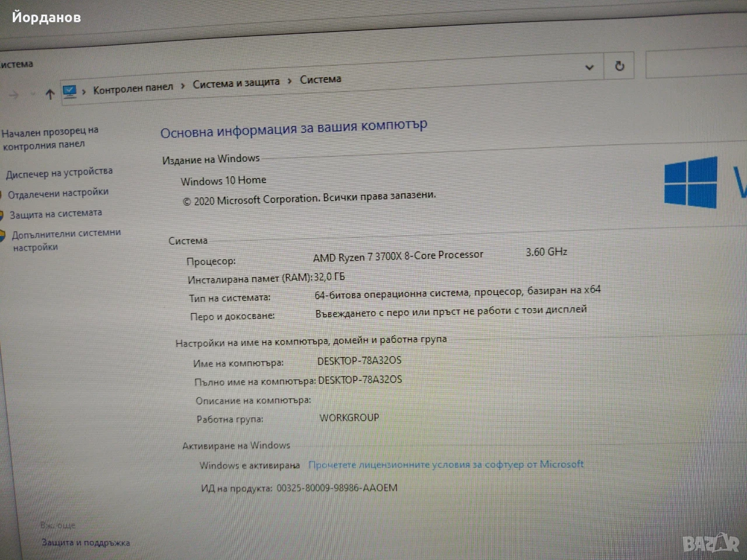
Task: Click the WORKGROUP value
Action: tap(349, 418)
